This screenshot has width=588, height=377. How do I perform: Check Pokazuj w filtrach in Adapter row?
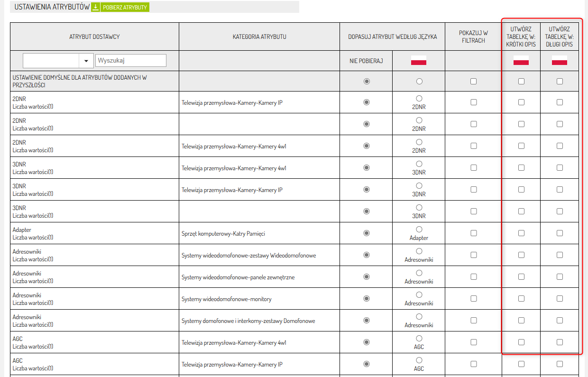pos(473,233)
